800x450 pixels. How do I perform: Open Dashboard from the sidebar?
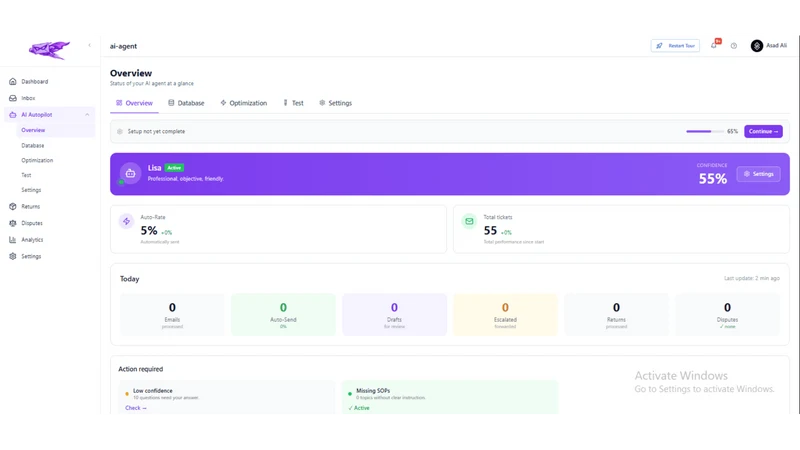49,82
